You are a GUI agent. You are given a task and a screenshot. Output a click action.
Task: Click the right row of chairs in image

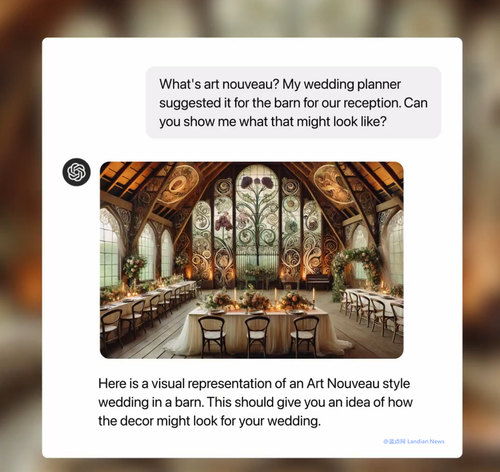[372, 315]
